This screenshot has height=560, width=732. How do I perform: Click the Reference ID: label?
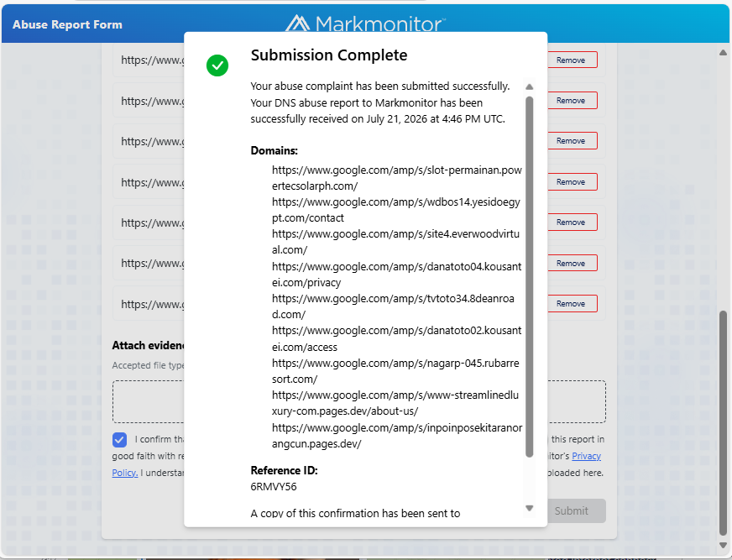285,470
